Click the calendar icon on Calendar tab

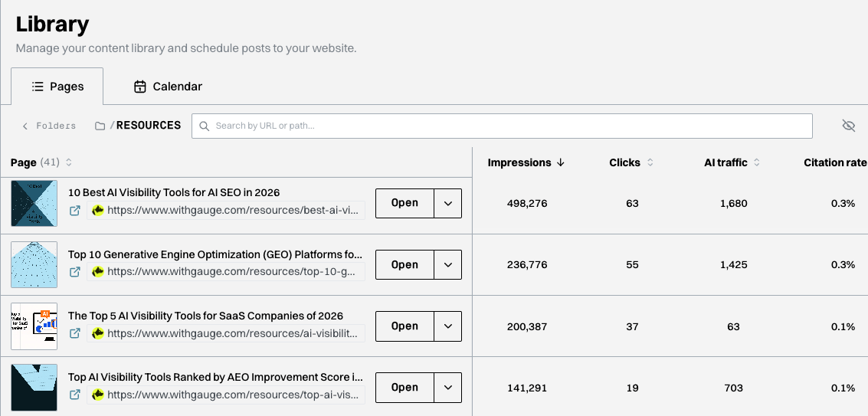140,87
